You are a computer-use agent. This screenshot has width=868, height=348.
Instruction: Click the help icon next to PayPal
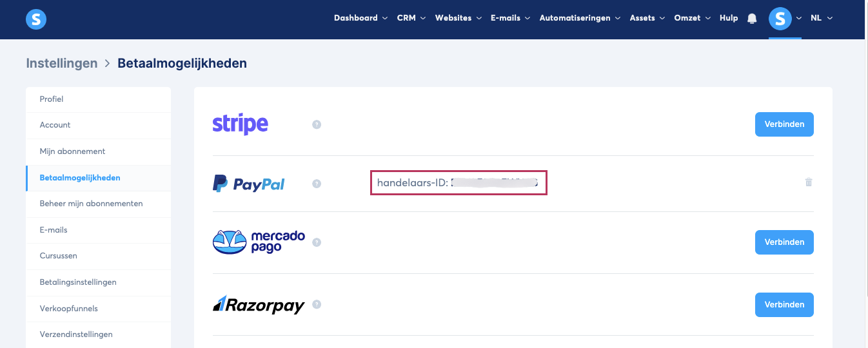click(317, 184)
